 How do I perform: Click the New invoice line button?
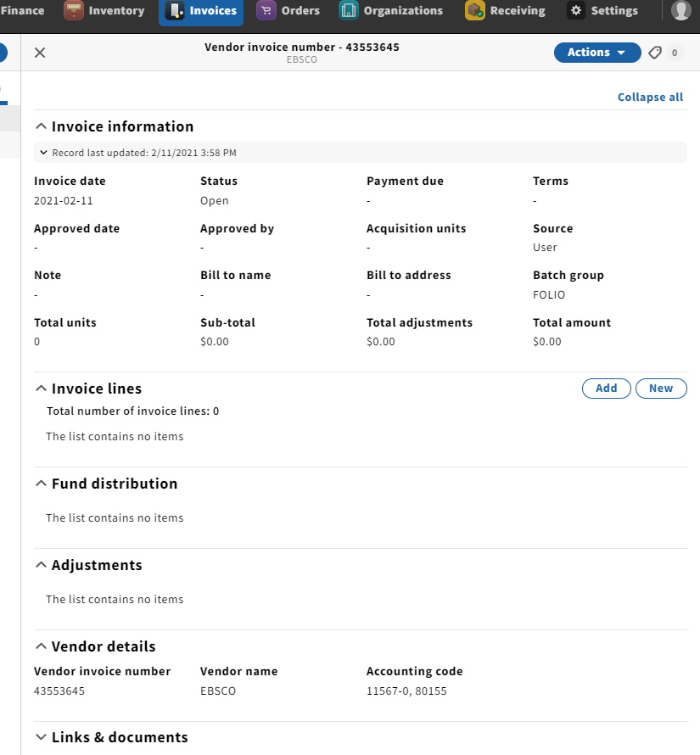tap(661, 389)
